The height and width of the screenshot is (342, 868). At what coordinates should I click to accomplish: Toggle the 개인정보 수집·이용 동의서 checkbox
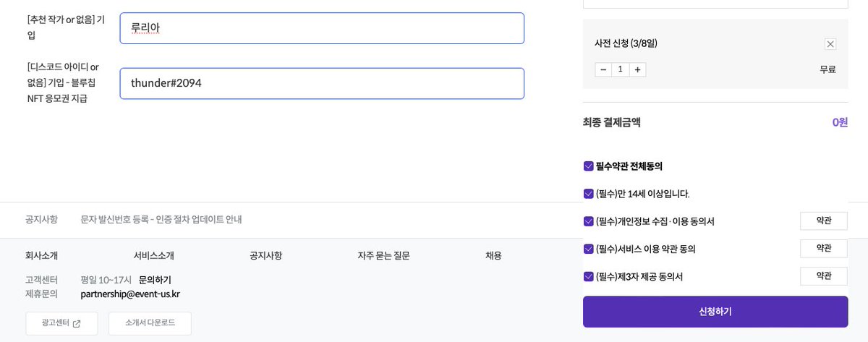point(588,221)
